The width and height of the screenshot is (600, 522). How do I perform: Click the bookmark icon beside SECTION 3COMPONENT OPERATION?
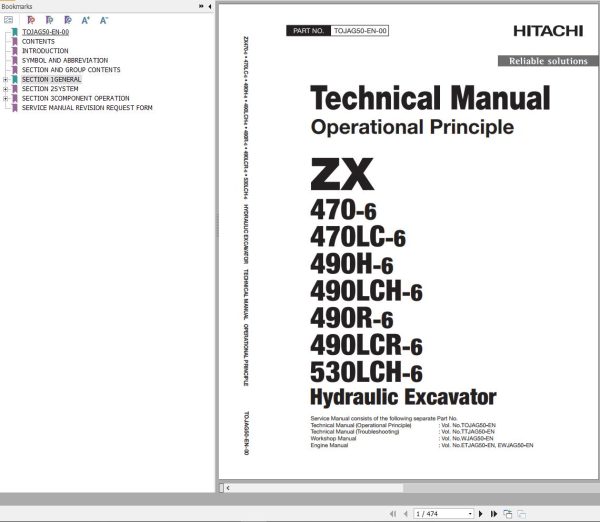(15, 98)
